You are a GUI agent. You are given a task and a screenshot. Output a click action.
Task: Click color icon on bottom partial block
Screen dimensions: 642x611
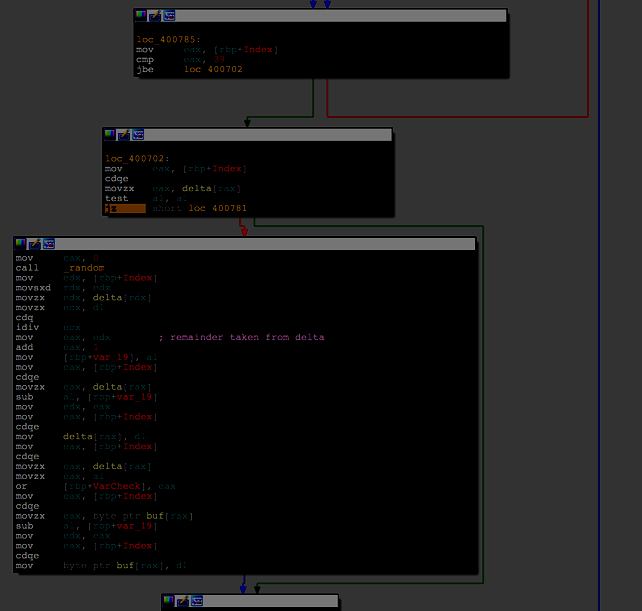tap(169, 601)
